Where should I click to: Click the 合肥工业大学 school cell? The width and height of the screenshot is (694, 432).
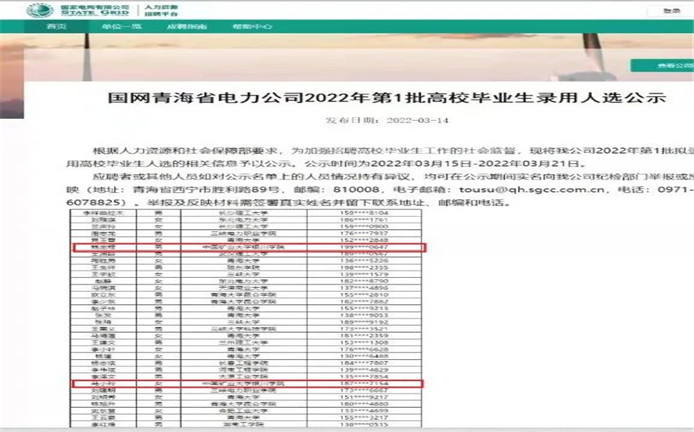pos(243,411)
